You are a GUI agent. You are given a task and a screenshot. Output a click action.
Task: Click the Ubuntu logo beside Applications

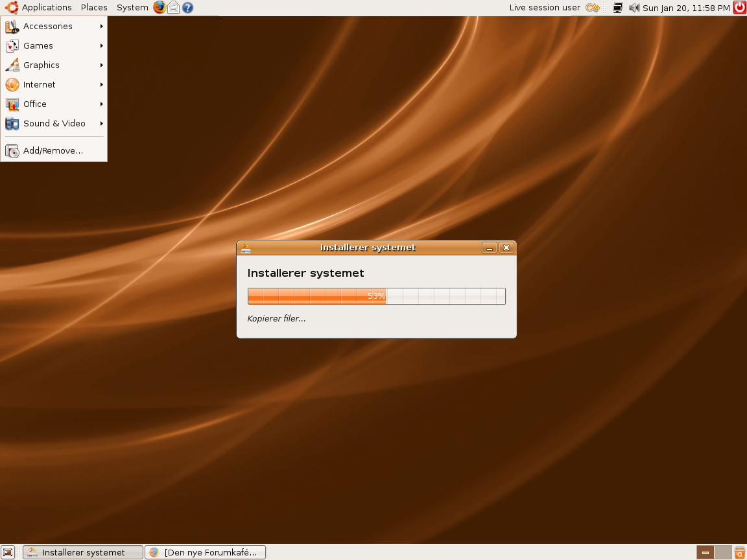(12, 7)
